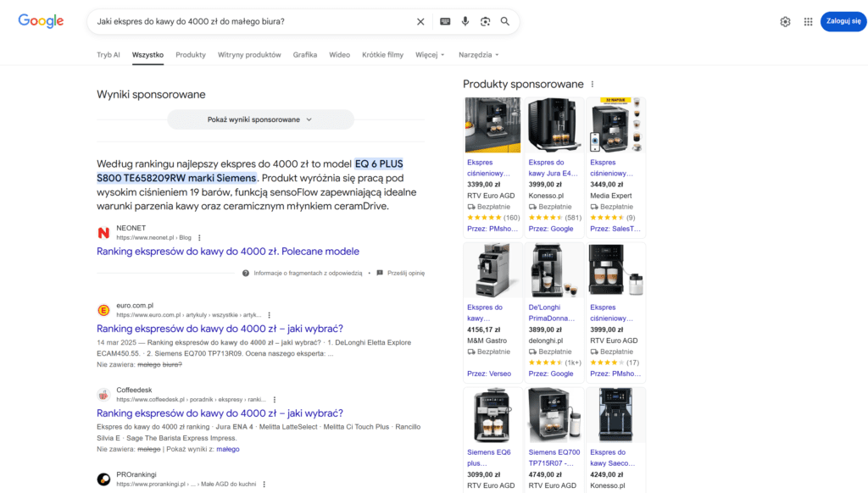Screen dimensions: 868x493
Task: Click the magnifying glass search icon
Action: [504, 21]
